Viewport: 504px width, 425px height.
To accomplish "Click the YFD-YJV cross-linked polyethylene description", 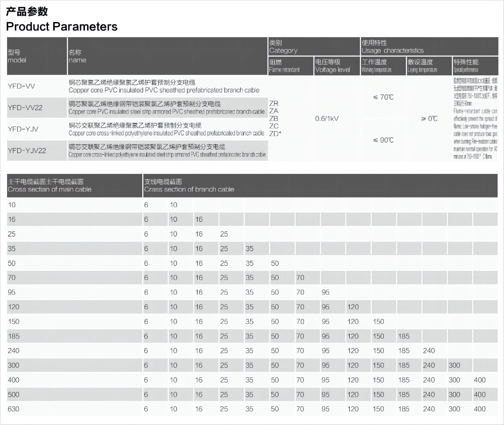I will (166, 133).
